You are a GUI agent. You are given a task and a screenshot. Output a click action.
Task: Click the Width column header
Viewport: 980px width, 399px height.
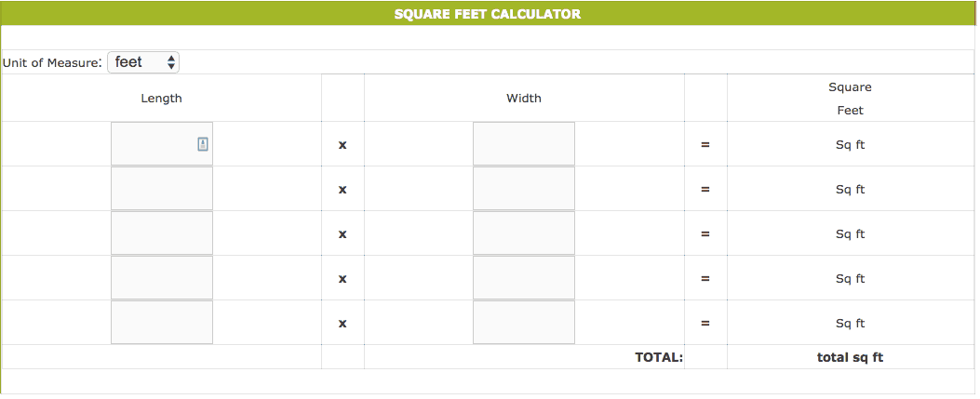(x=523, y=98)
